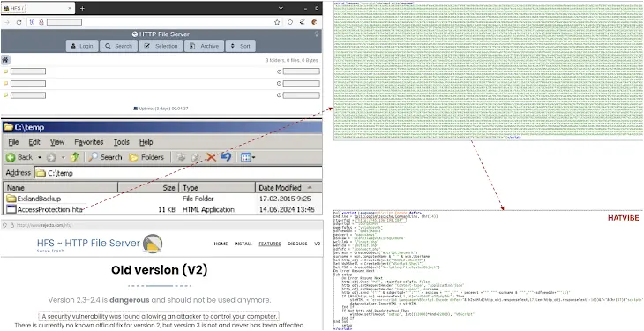This screenshot has height=331, width=644.
Task: Click the browser reload icon
Action: (19, 22)
